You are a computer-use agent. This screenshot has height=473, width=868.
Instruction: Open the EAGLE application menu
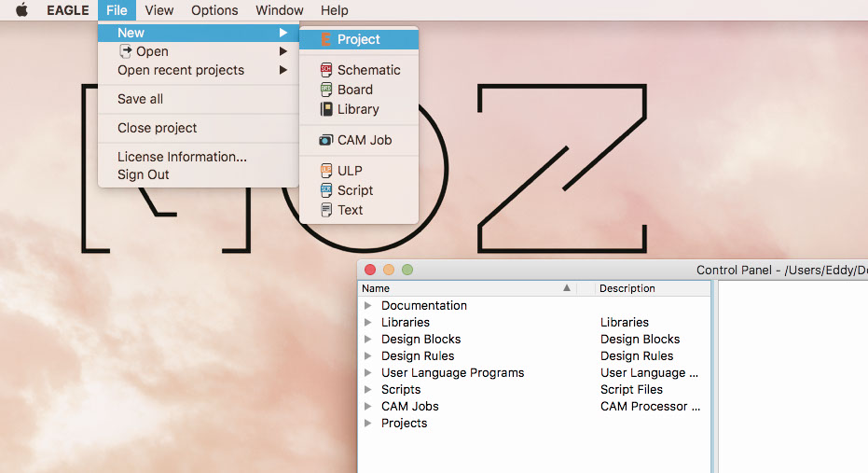67,10
